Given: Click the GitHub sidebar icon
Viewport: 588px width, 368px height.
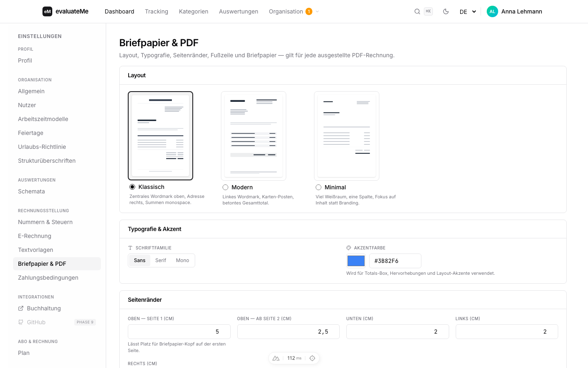Looking at the screenshot, I should tap(21, 322).
